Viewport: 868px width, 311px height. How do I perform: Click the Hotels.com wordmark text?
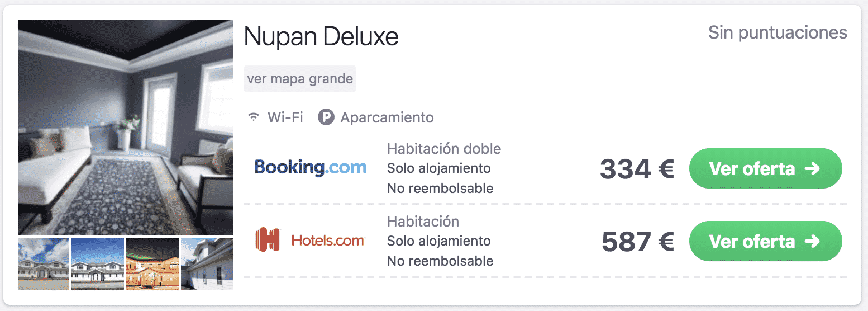pyautogui.click(x=328, y=241)
